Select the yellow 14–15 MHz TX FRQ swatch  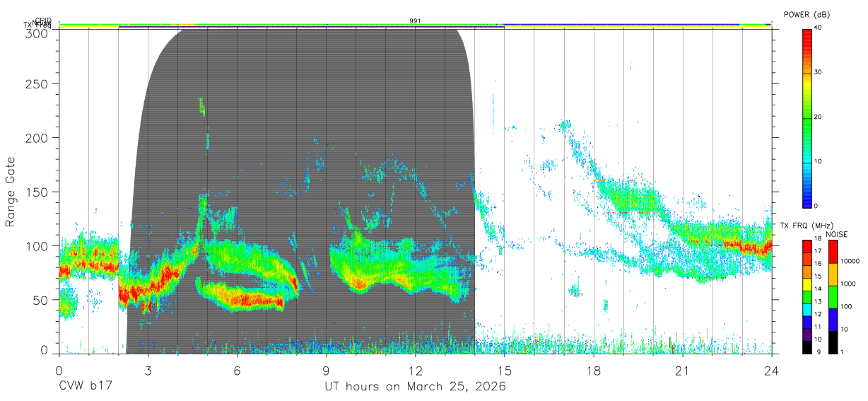tap(807, 284)
